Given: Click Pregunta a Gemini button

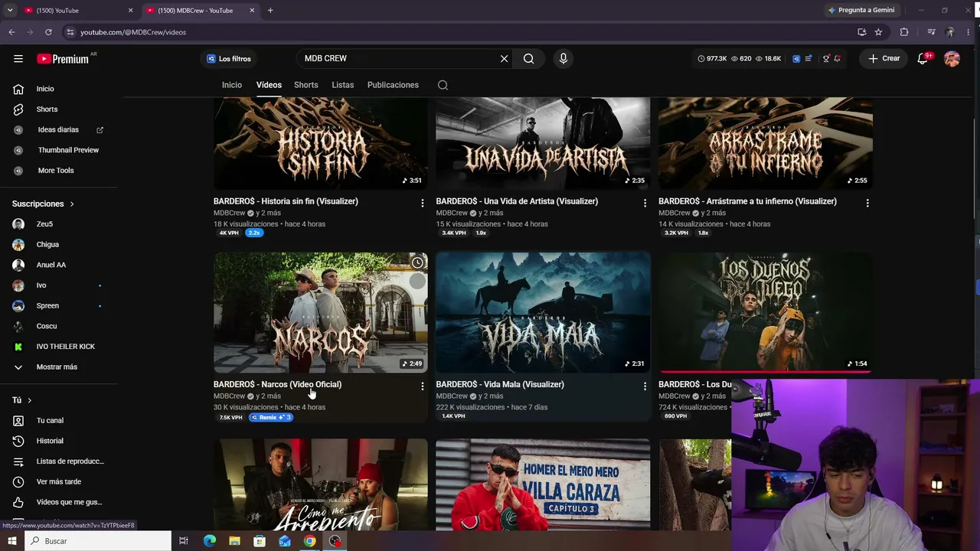Looking at the screenshot, I should [x=861, y=10].
